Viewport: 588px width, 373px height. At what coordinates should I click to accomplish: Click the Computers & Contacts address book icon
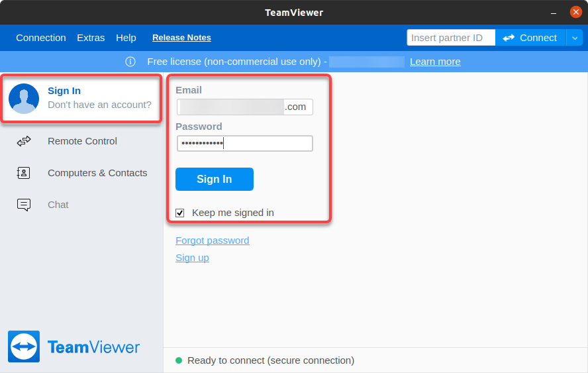click(23, 173)
